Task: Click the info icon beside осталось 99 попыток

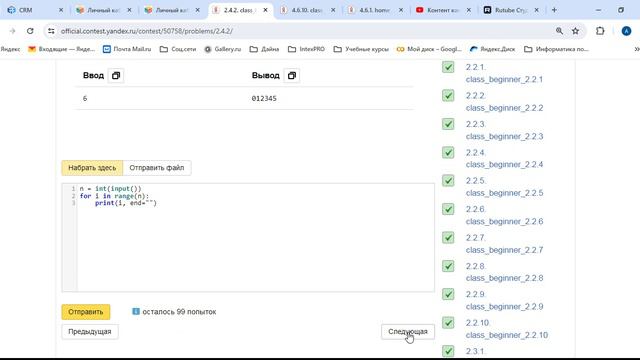Action: pos(136,311)
